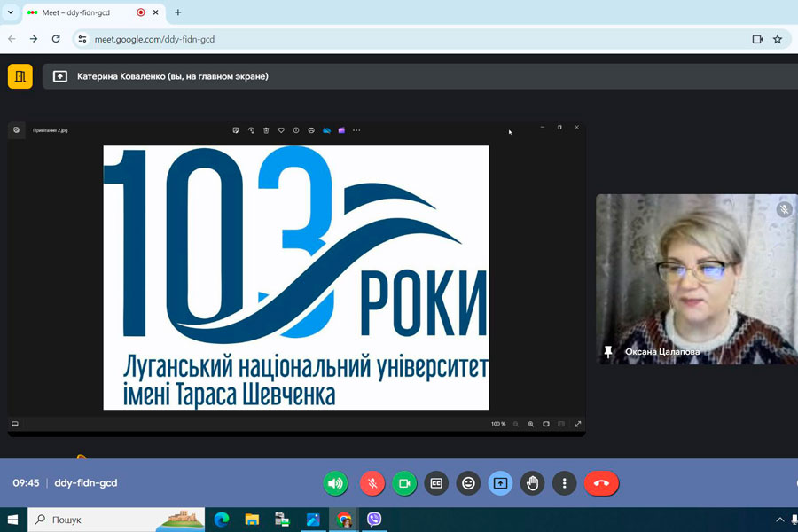
Task: Turn on closed captions
Action: 436,483
